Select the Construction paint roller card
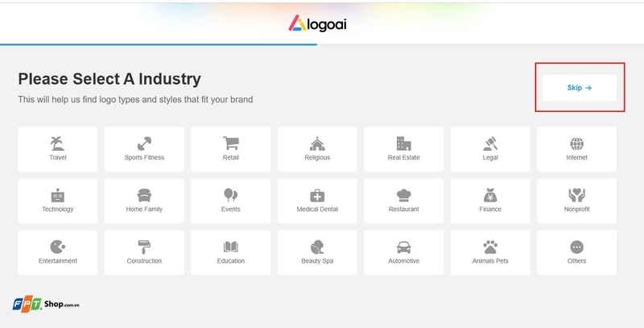This screenshot has height=328, width=644. point(144,253)
